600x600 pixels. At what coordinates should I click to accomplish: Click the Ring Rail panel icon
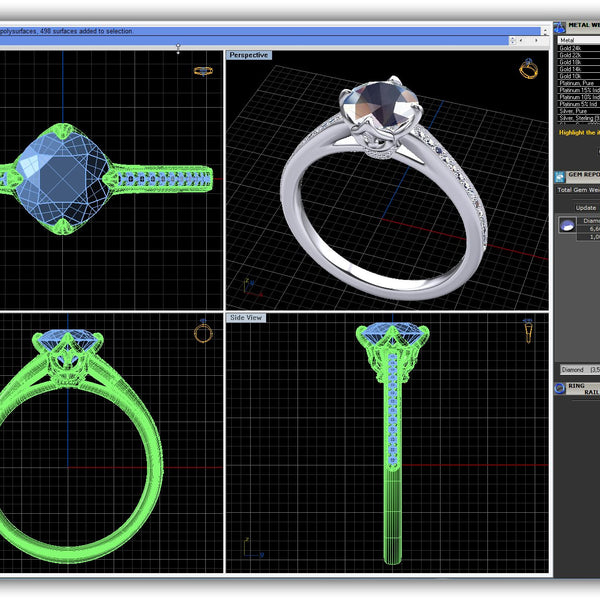560,389
